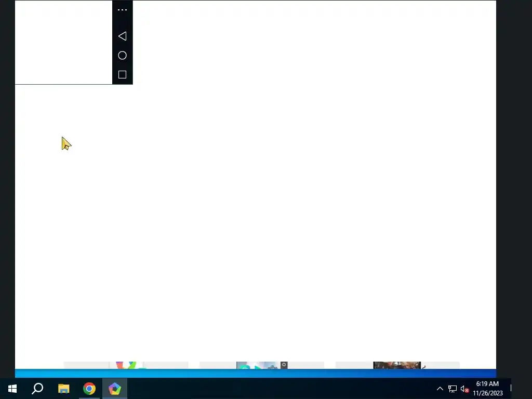Image resolution: width=532 pixels, height=399 pixels.
Task: Open the clock showing 6:19 AM
Action: [487, 389]
